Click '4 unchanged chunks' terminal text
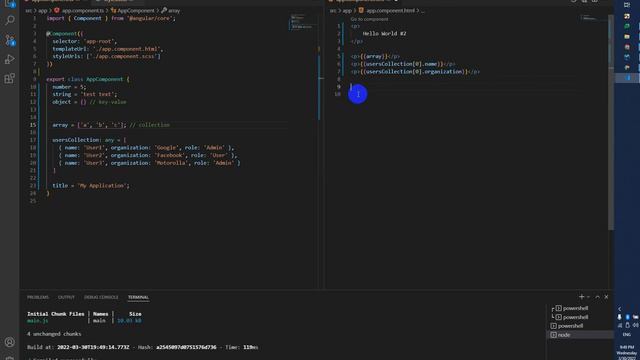 tap(54, 334)
